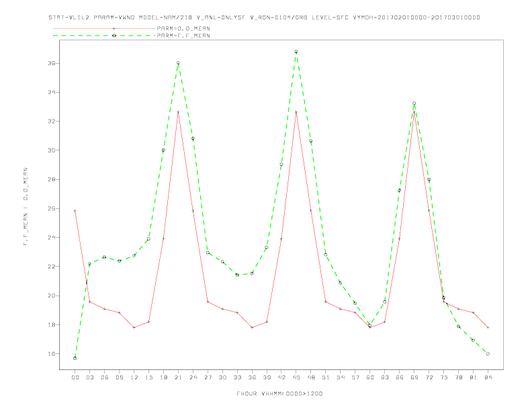
Task: Click x-axis tick label 21
Action: [178, 377]
